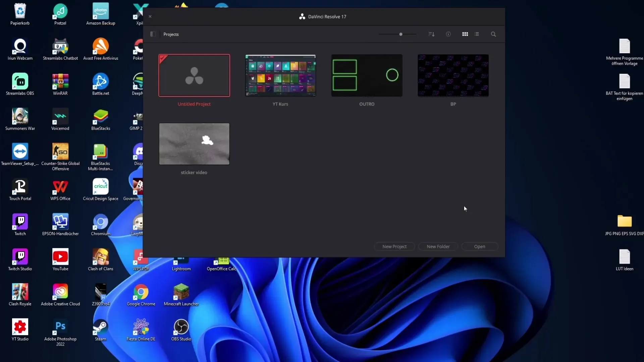Select the Streamlabs Chatbot desktop icon

tap(60, 49)
